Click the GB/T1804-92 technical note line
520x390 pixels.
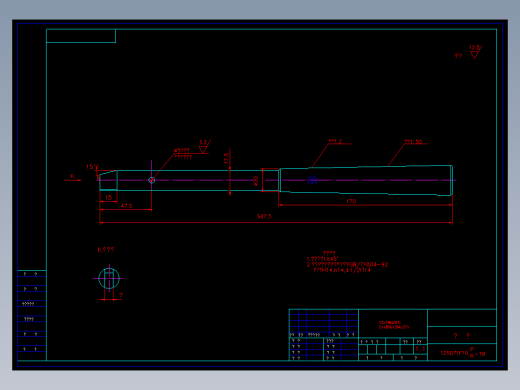tap(347, 264)
